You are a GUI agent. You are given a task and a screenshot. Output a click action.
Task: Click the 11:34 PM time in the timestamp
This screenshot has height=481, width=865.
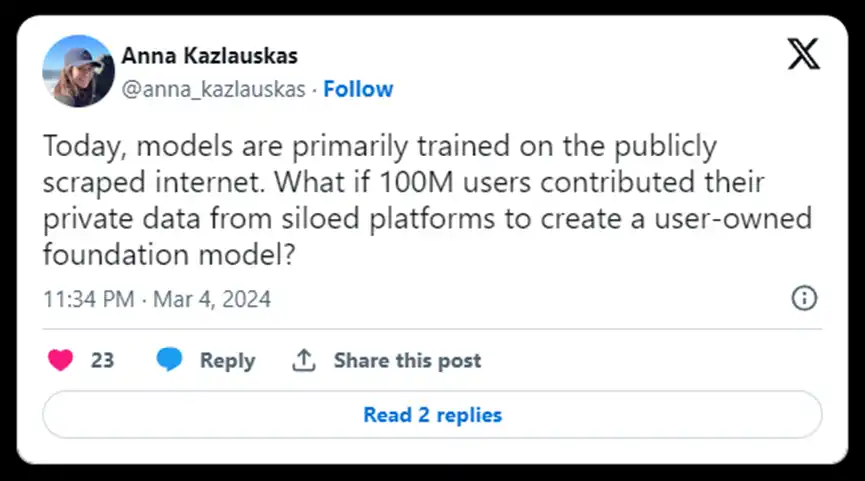[x=87, y=299]
